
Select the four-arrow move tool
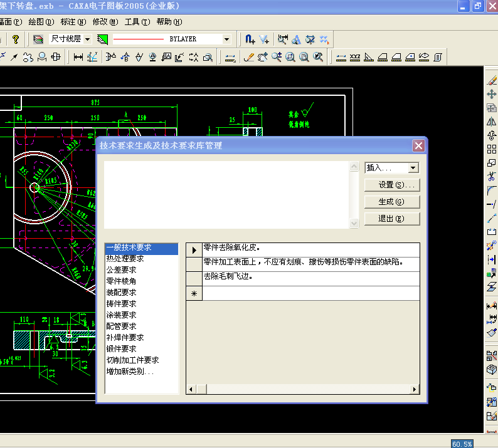pyautogui.click(x=492, y=94)
